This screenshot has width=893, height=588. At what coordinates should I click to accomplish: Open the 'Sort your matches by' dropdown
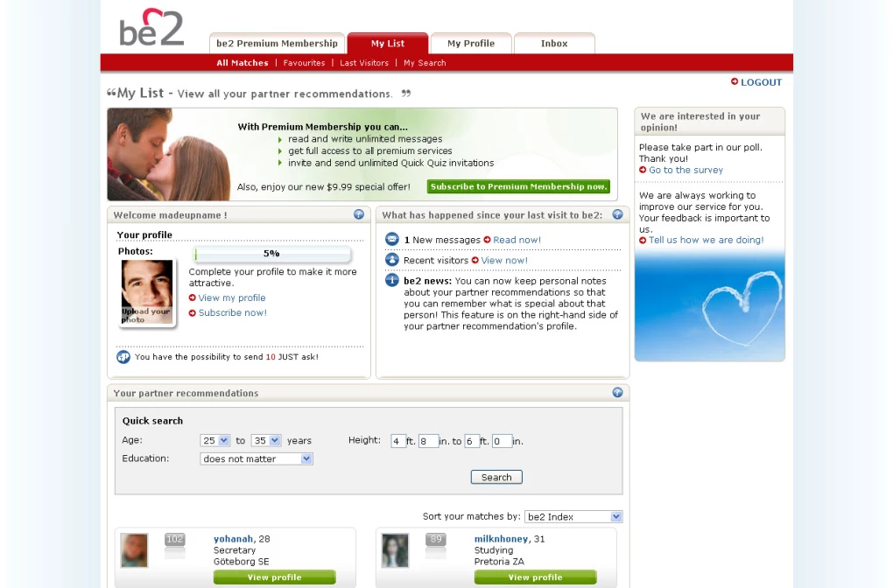click(x=573, y=516)
